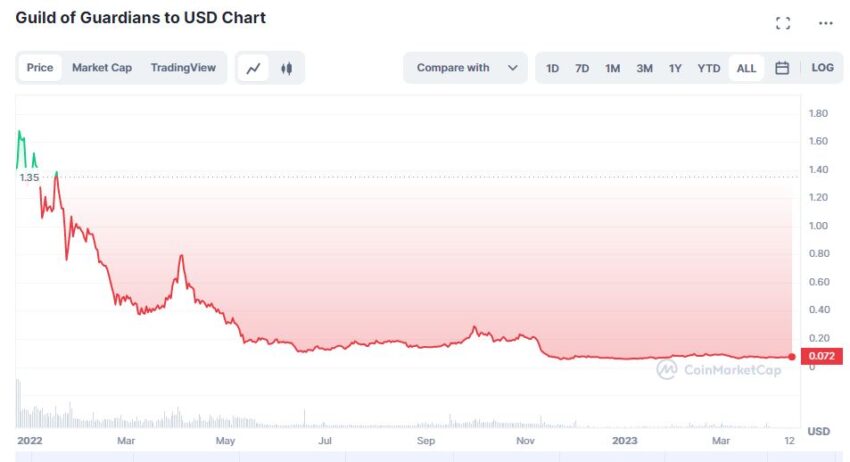Screen dimensions: 850x462
Task: Switch to candlestick chart icon
Action: point(287,68)
